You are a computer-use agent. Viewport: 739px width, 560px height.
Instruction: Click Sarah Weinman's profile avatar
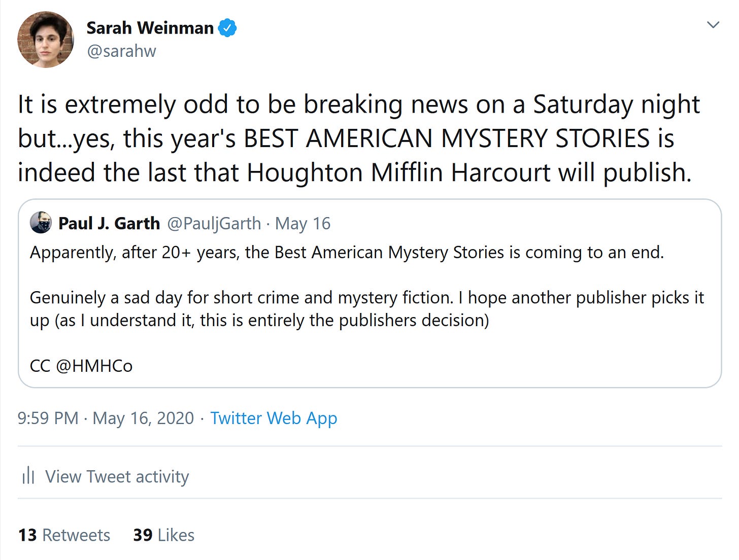[x=46, y=40]
